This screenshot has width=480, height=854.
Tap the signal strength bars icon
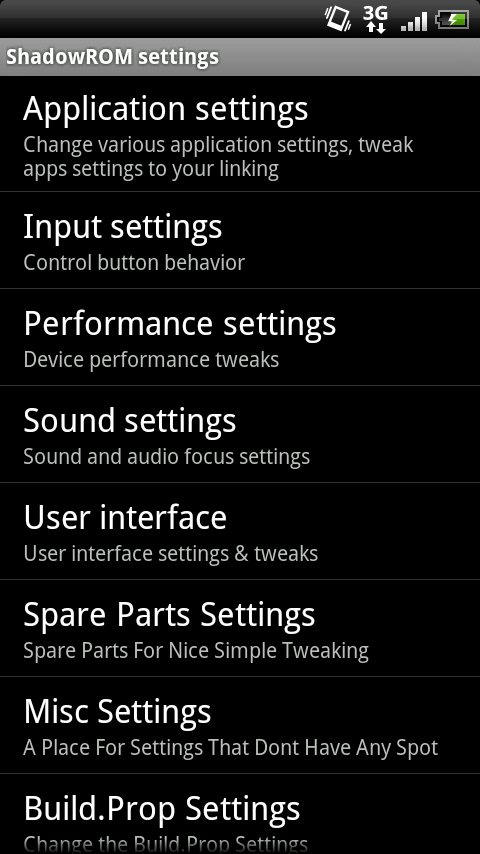tap(414, 21)
